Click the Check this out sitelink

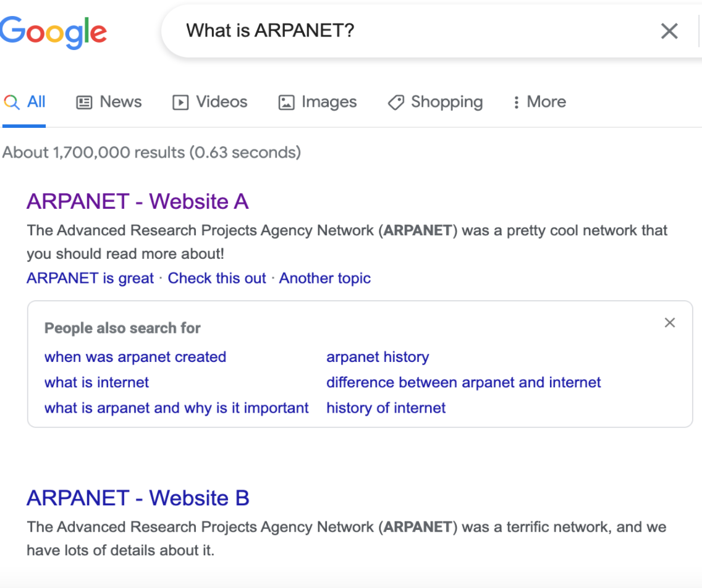coord(216,278)
